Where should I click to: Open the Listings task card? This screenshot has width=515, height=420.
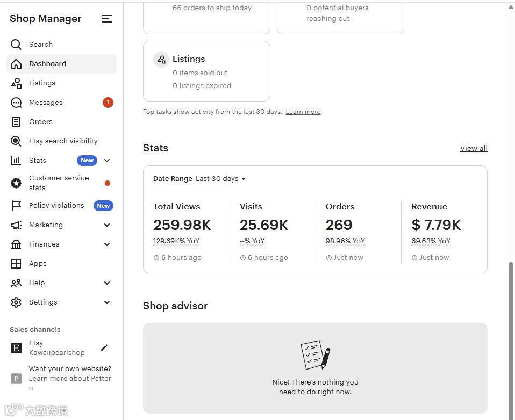click(x=206, y=71)
